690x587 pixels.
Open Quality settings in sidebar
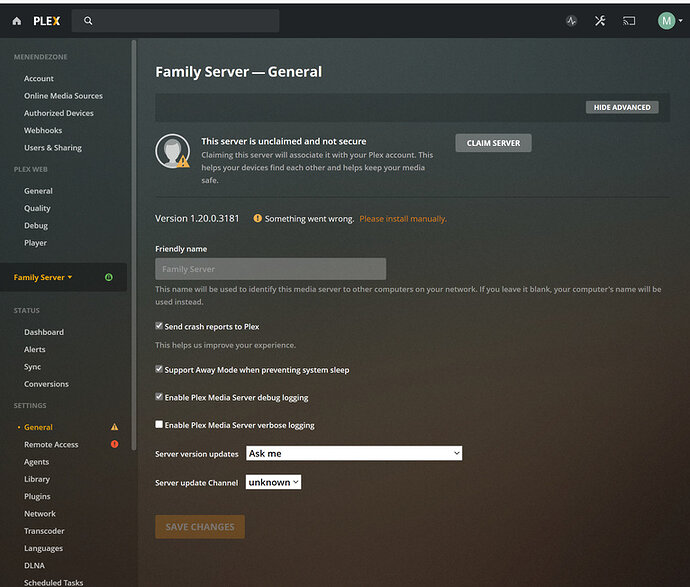click(x=37, y=208)
